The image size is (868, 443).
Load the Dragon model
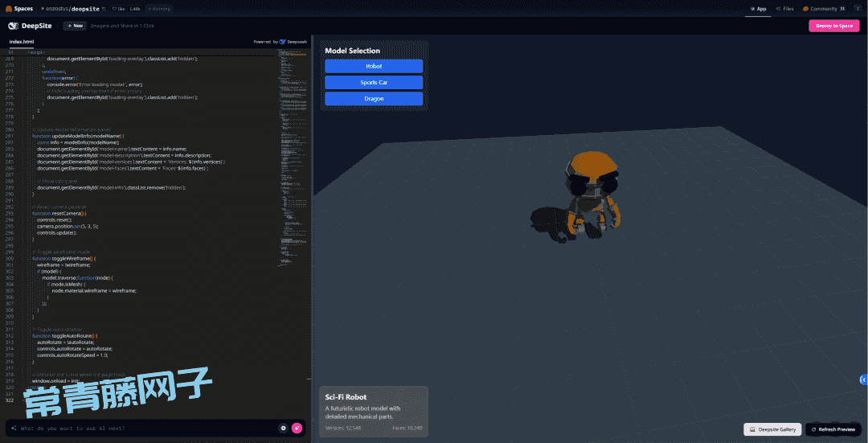click(x=374, y=98)
